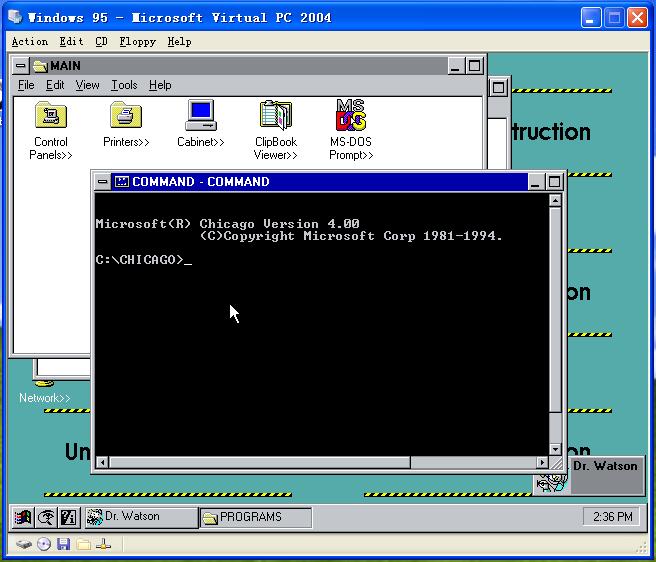This screenshot has width=656, height=562.
Task: Open the Virtual PC Help menu
Action: coord(179,41)
